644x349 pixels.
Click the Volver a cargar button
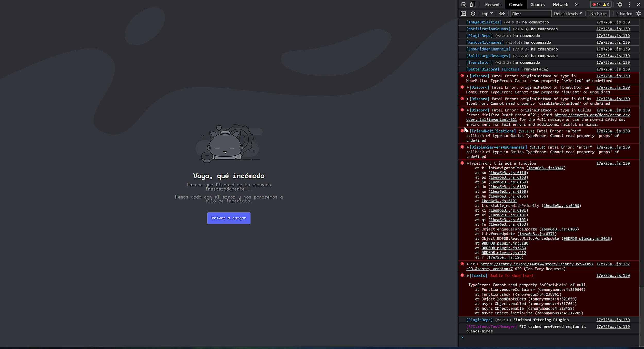coord(229,218)
